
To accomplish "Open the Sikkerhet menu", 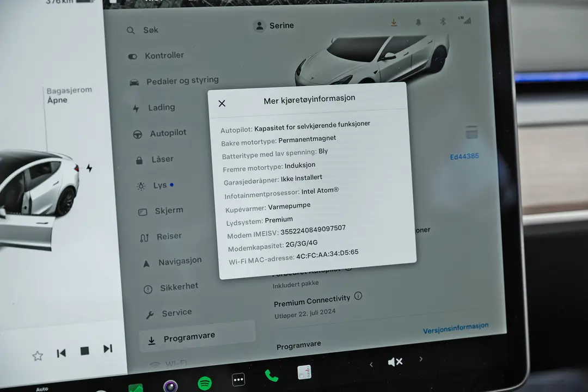I will (170, 287).
